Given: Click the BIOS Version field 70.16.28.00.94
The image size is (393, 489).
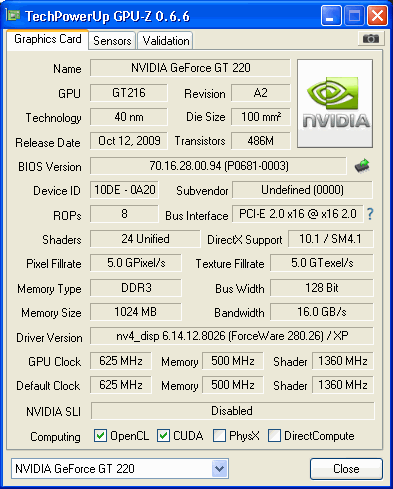Looking at the screenshot, I should 219,166.
